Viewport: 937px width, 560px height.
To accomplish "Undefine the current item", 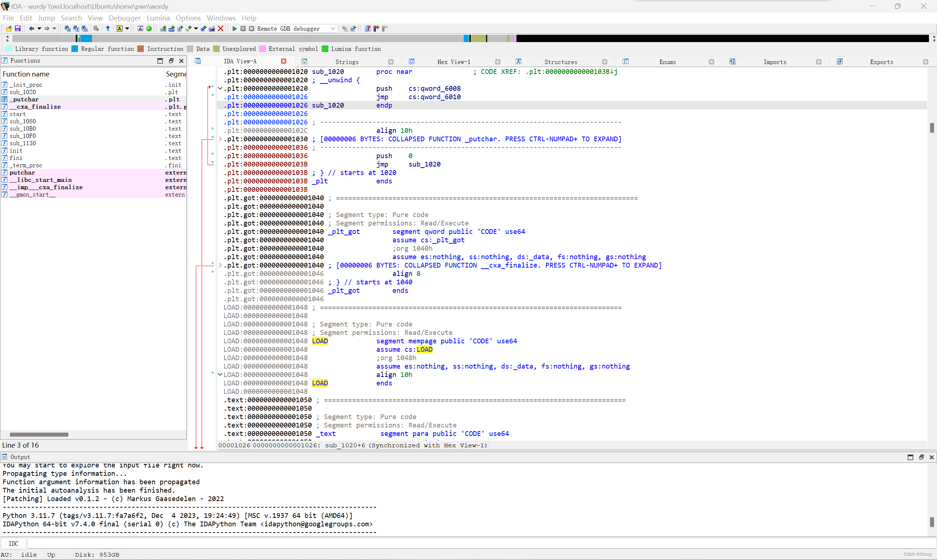I will [221, 28].
